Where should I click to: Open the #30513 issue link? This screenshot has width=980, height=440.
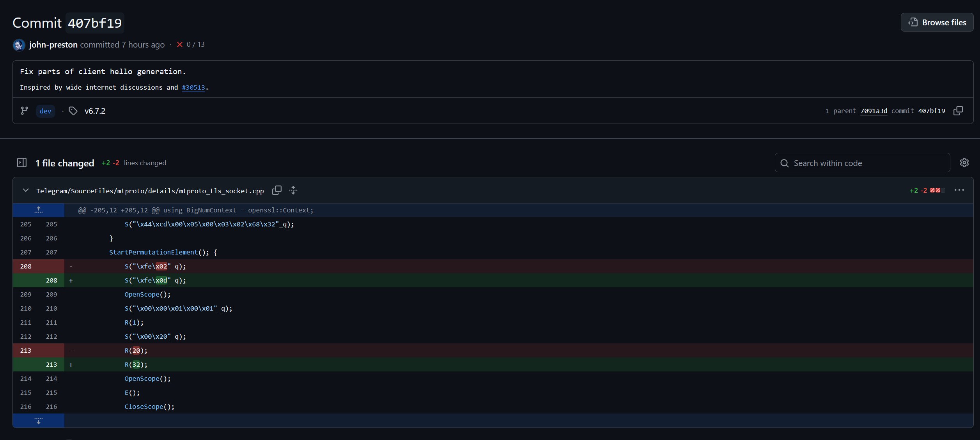click(x=193, y=88)
